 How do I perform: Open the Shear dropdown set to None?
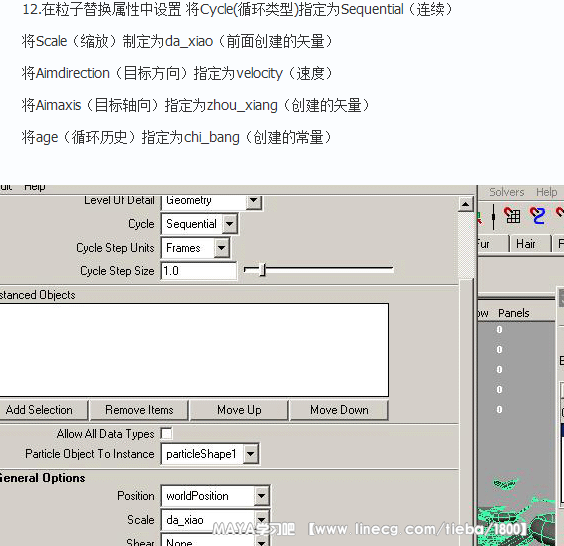(x=215, y=541)
